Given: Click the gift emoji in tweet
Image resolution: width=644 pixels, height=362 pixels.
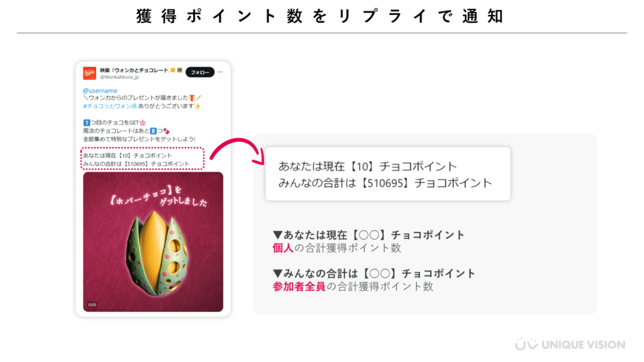Looking at the screenshot, I should pos(192,97).
